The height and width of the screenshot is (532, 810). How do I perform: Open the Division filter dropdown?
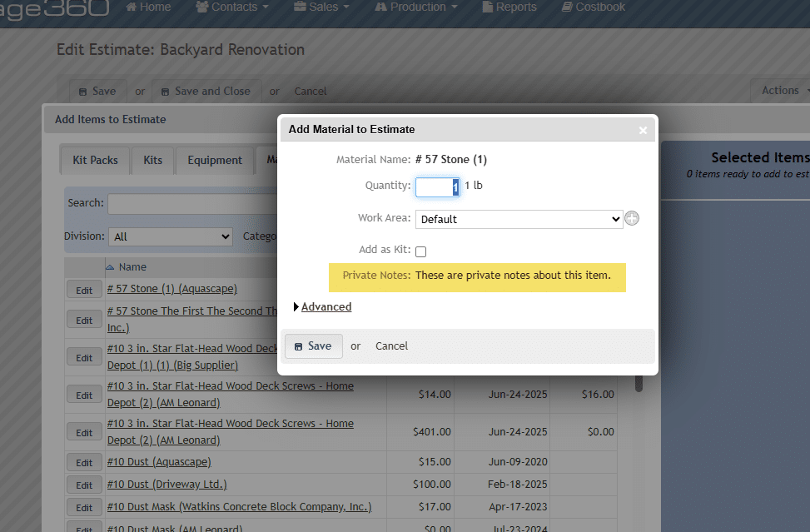tap(171, 236)
